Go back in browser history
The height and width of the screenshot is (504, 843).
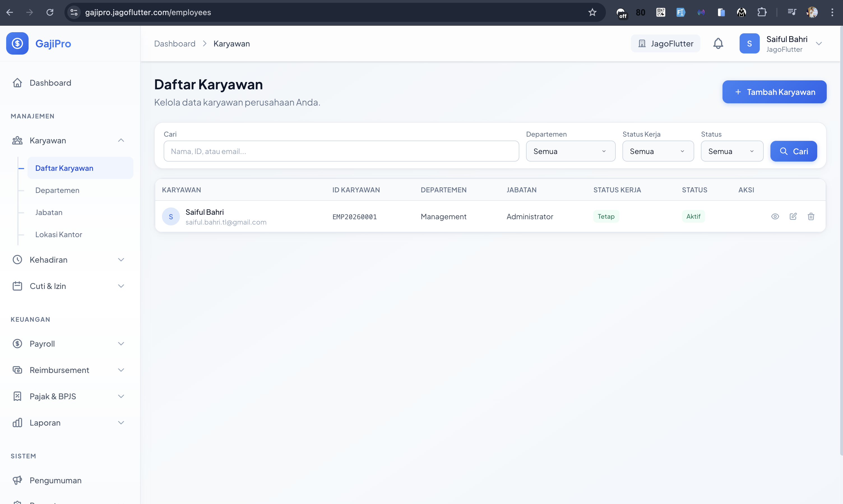pyautogui.click(x=10, y=13)
